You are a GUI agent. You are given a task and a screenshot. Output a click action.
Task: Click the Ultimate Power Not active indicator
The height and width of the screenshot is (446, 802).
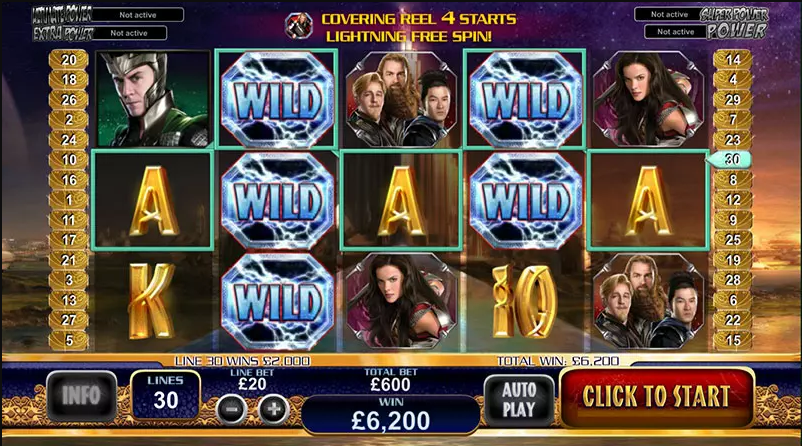(137, 15)
